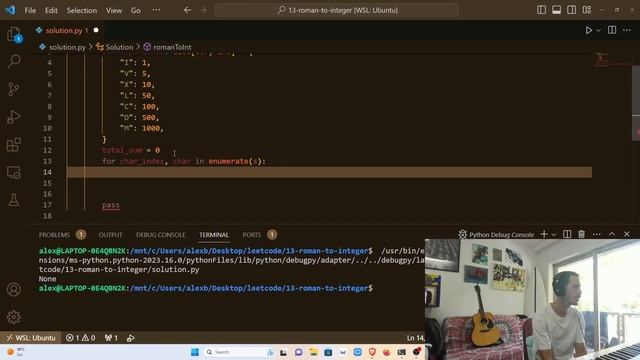Toggle Secondary Side Bar visibility
This screenshot has width=640, height=360.
coord(571,10)
